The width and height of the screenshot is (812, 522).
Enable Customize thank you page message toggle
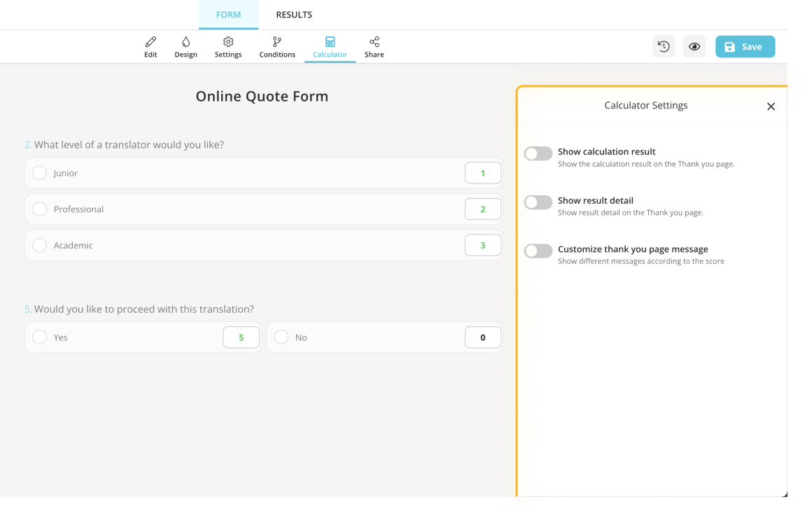[x=538, y=251]
